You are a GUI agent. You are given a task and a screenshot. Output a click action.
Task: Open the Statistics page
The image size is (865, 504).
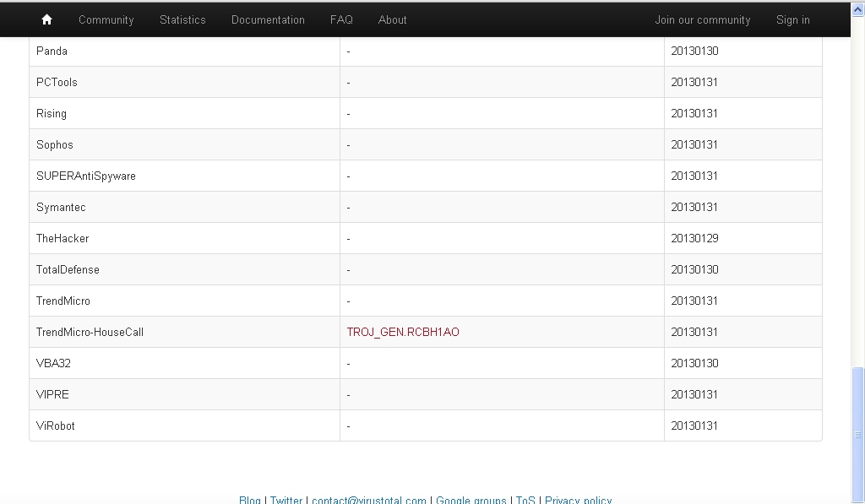coord(182,20)
